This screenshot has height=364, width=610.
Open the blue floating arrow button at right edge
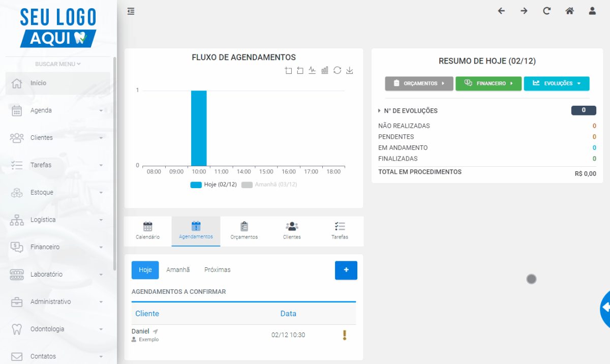[605, 308]
